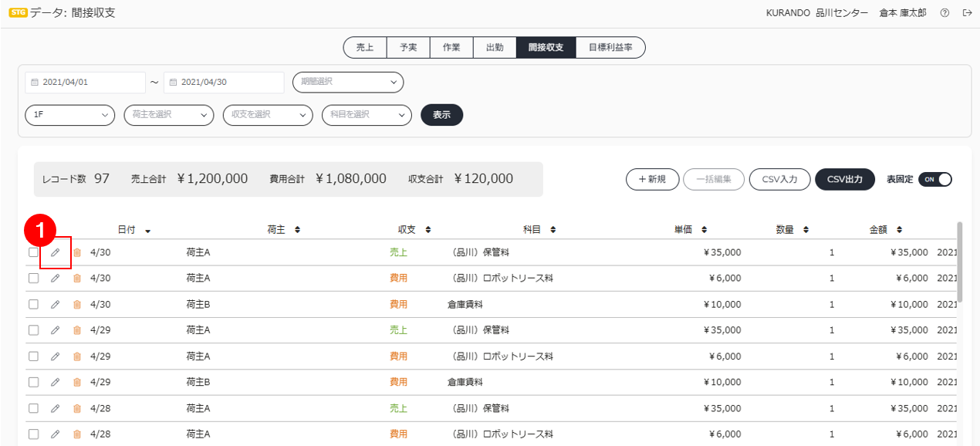Click the ＋新規 button
This screenshot has width=980, height=446.
652,179
